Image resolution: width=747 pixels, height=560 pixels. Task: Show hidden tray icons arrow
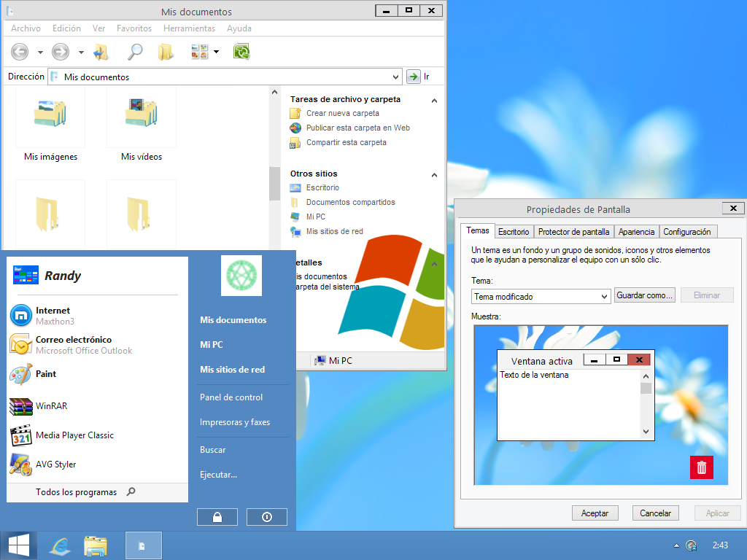click(x=676, y=545)
